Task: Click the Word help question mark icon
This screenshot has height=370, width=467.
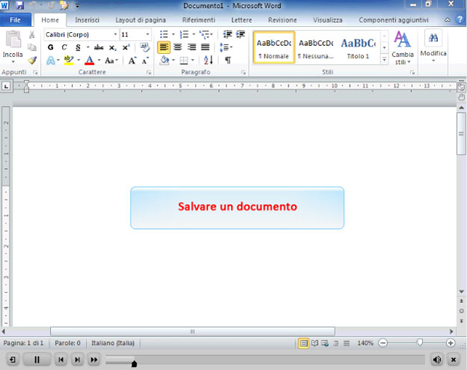Action: (x=460, y=20)
